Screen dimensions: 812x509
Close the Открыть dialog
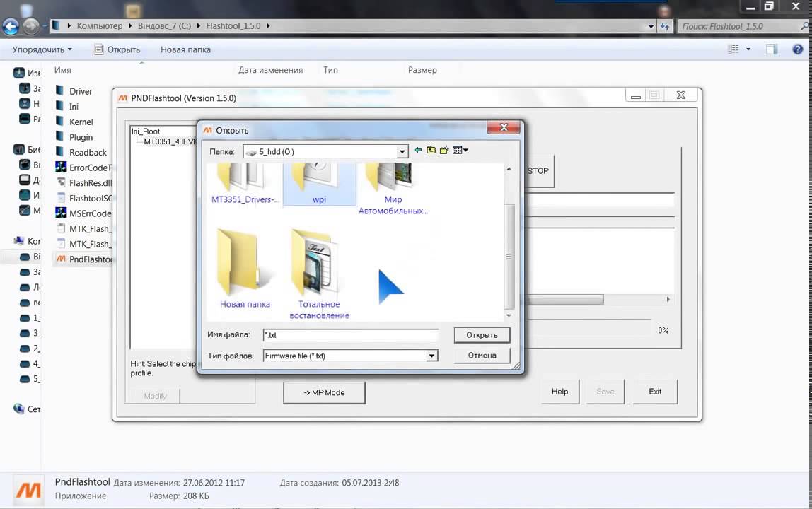[x=504, y=127]
